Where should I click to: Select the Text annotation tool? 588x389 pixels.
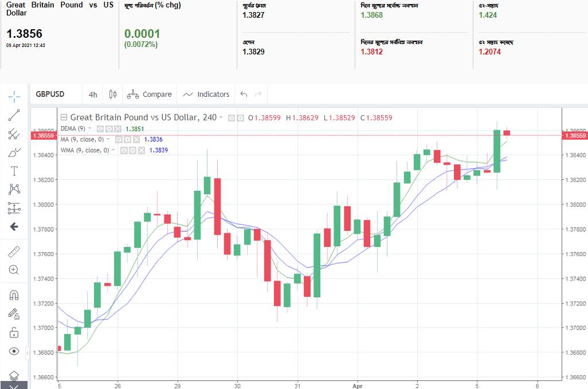coord(14,171)
